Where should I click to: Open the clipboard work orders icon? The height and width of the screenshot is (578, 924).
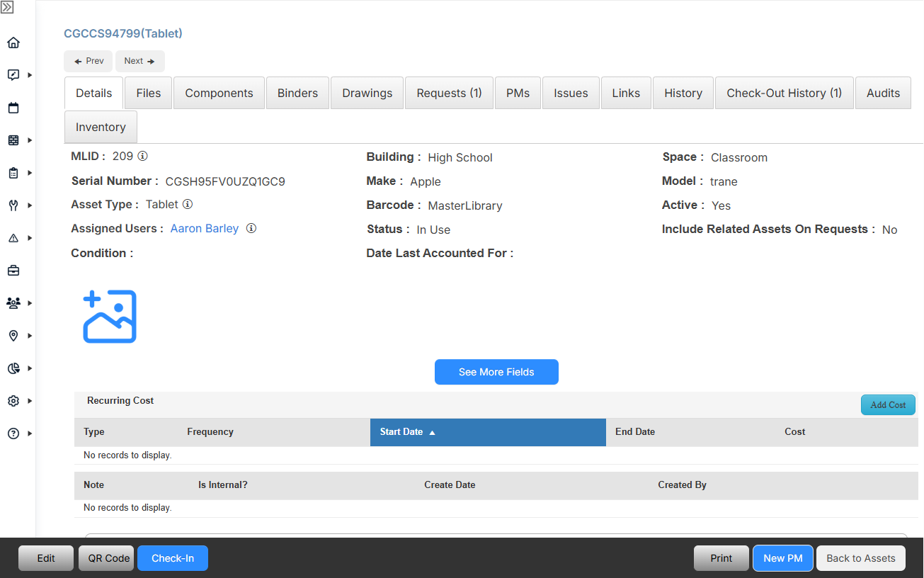(x=13, y=172)
